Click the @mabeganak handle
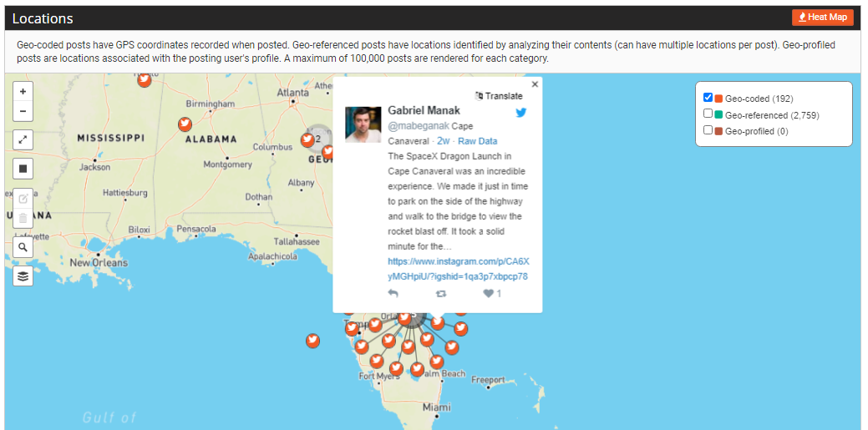The height and width of the screenshot is (430, 868). point(419,126)
